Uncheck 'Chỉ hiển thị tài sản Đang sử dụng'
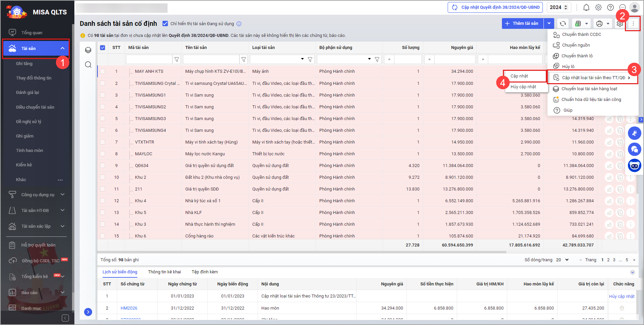Image resolution: width=644 pixels, height=325 pixels. (165, 23)
